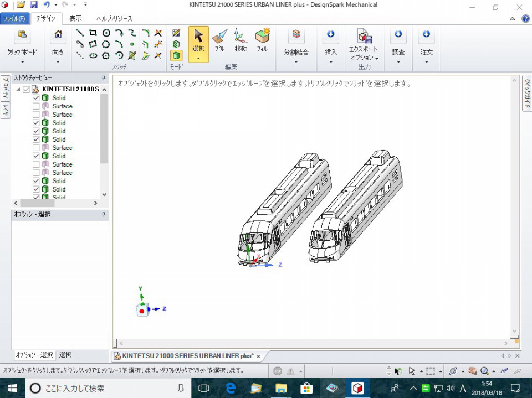The width and height of the screenshot is (532, 398).
Task: Select the Line sketch tool
Action: (80, 33)
